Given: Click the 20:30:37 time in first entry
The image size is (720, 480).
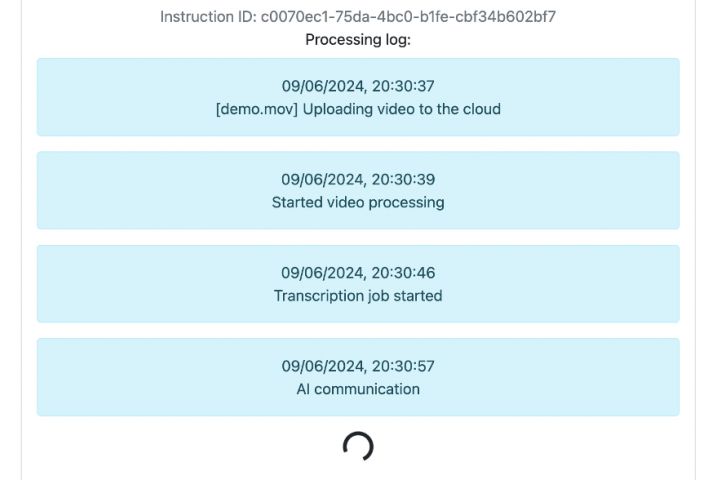Looking at the screenshot, I should tap(403, 86).
